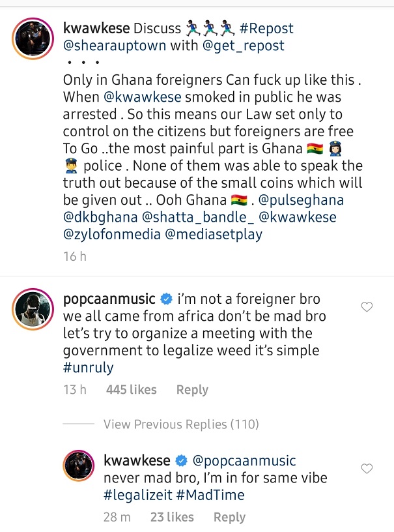
Task: Like popcaanmusic's comment with the heart
Action: [367, 307]
